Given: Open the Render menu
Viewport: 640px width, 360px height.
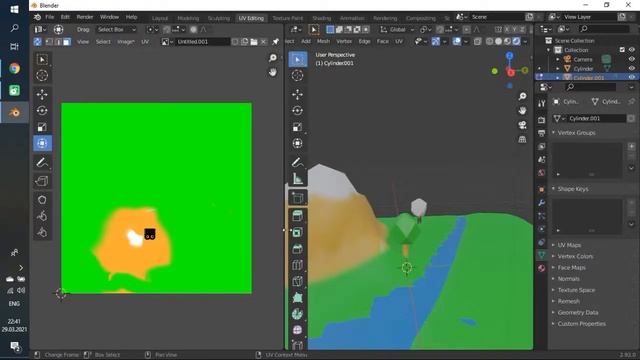Looking at the screenshot, I should [x=85, y=17].
